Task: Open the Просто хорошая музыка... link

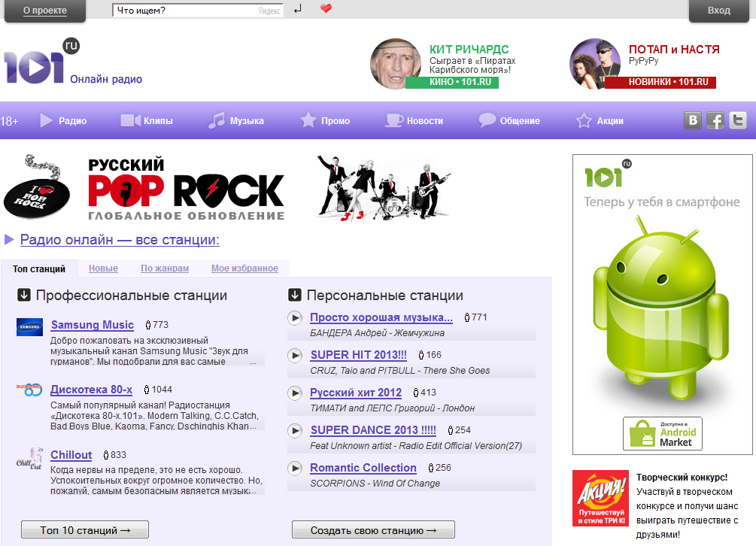Action: coord(381,317)
